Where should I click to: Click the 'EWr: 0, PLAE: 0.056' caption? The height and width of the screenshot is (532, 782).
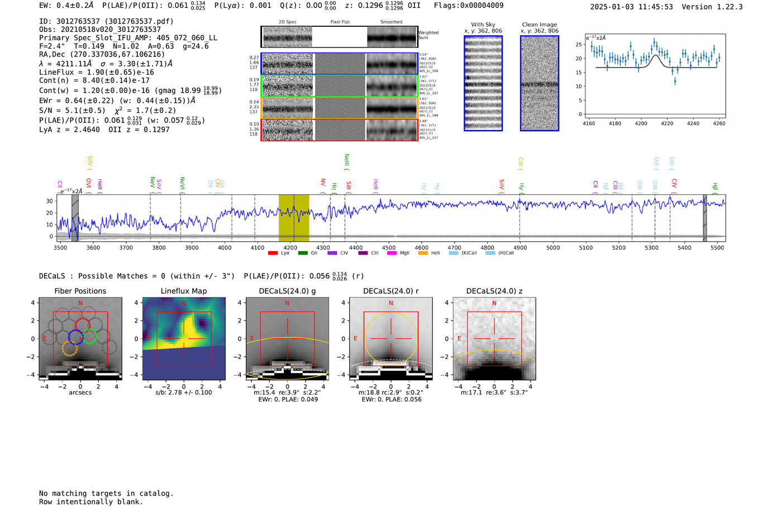[x=392, y=399]
